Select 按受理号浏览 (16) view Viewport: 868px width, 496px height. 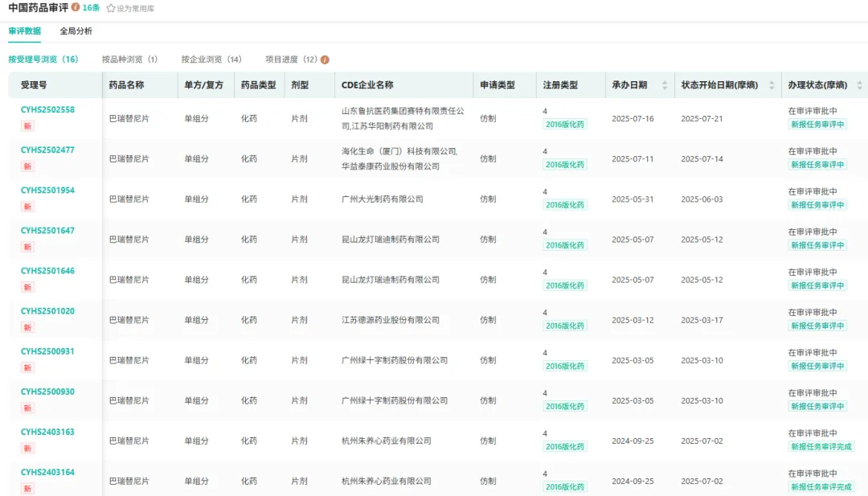43,59
